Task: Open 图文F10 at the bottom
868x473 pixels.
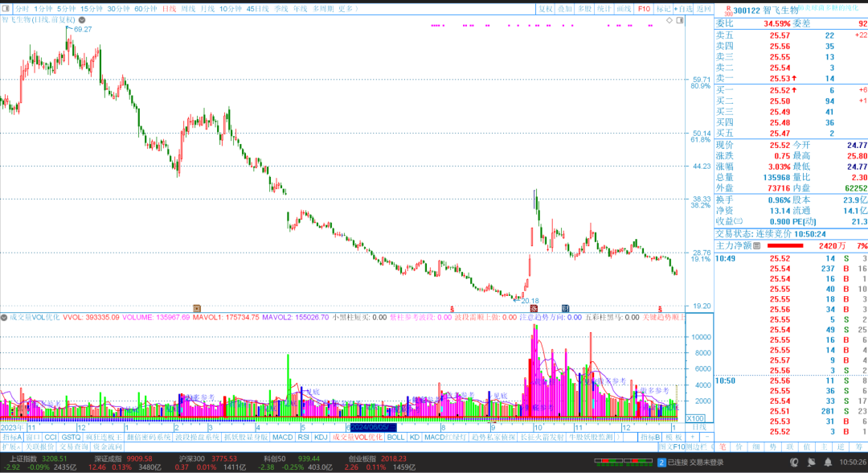Action: pyautogui.click(x=671, y=446)
